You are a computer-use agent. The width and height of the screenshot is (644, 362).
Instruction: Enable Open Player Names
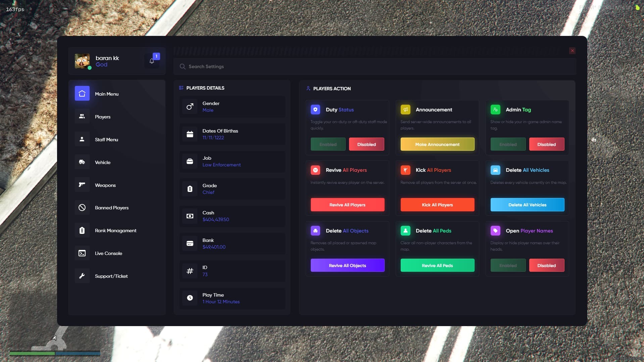coord(508,265)
